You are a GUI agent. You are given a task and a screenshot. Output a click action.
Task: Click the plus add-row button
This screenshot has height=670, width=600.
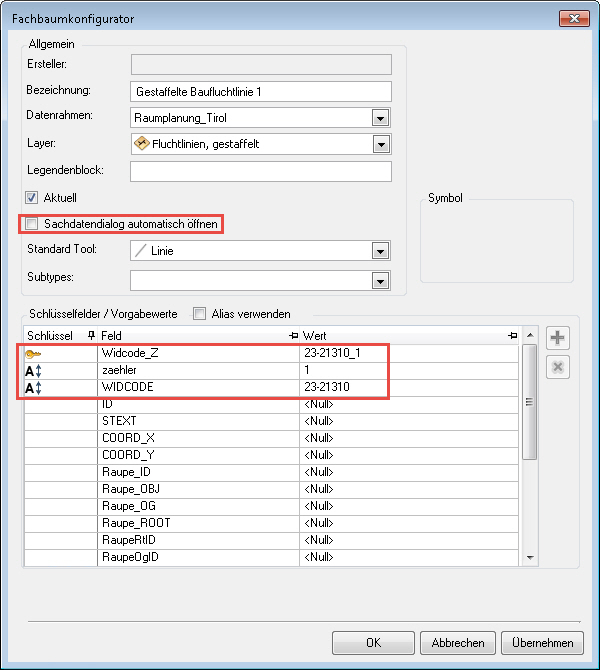point(558,340)
